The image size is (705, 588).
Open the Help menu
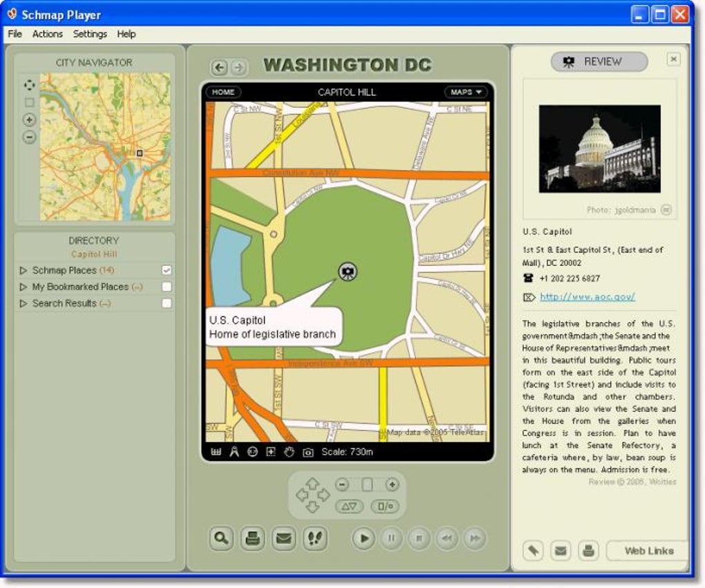[x=126, y=34]
